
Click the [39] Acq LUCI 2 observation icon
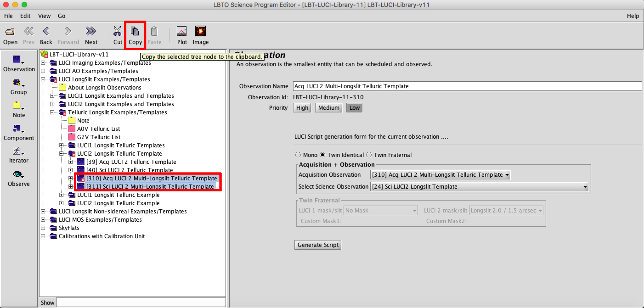click(81, 162)
